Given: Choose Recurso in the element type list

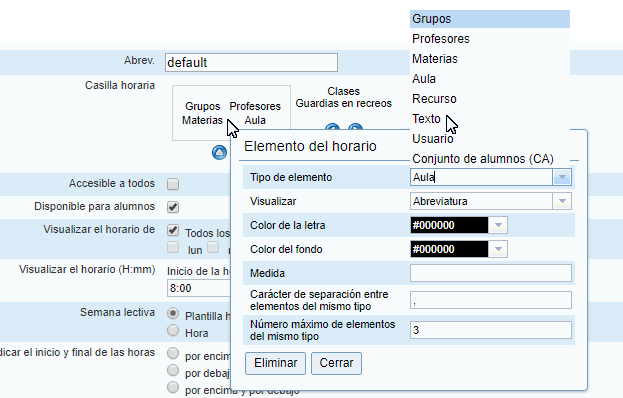Looking at the screenshot, I should [490, 99].
